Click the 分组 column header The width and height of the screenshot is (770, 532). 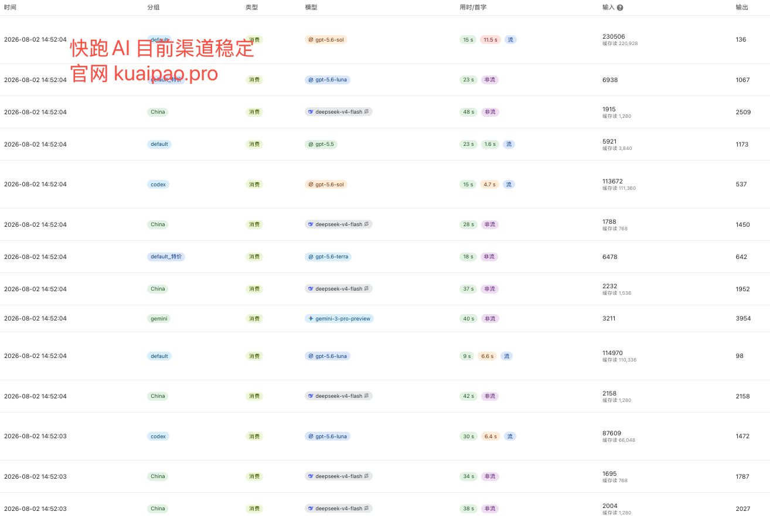154,8
